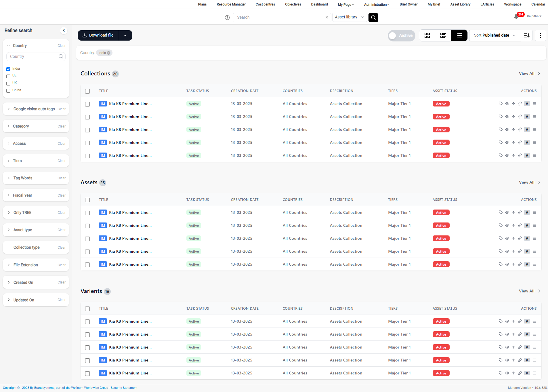Open the Administration menu
Viewport: 548px width, 392px height.
(377, 5)
